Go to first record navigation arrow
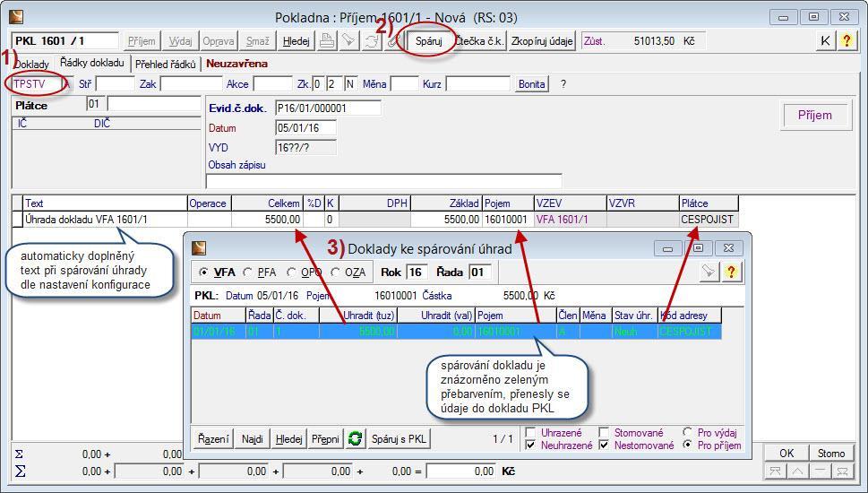Image resolution: width=868 pixels, height=493 pixels. click(775, 471)
